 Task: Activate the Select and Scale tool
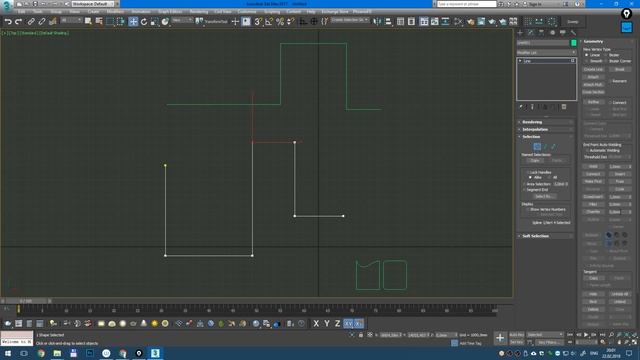click(154, 22)
